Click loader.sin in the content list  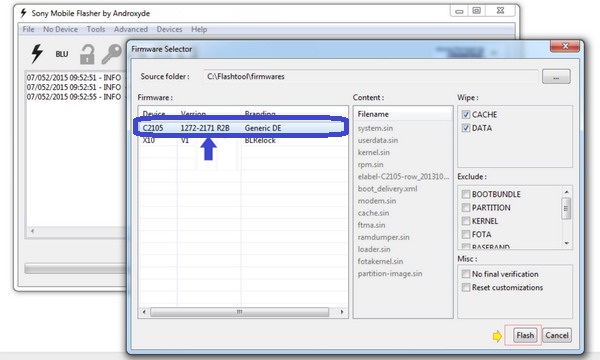374,249
